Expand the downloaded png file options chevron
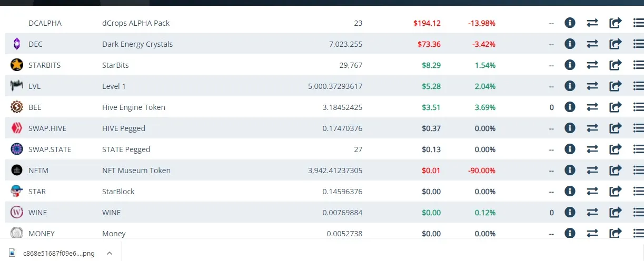The image size is (644, 261). 110,253
